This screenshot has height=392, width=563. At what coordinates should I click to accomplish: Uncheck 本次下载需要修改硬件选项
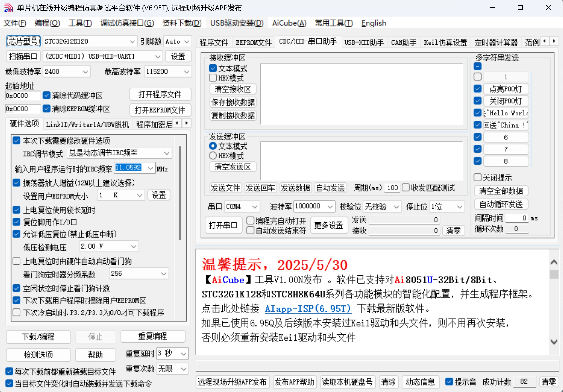coord(16,141)
